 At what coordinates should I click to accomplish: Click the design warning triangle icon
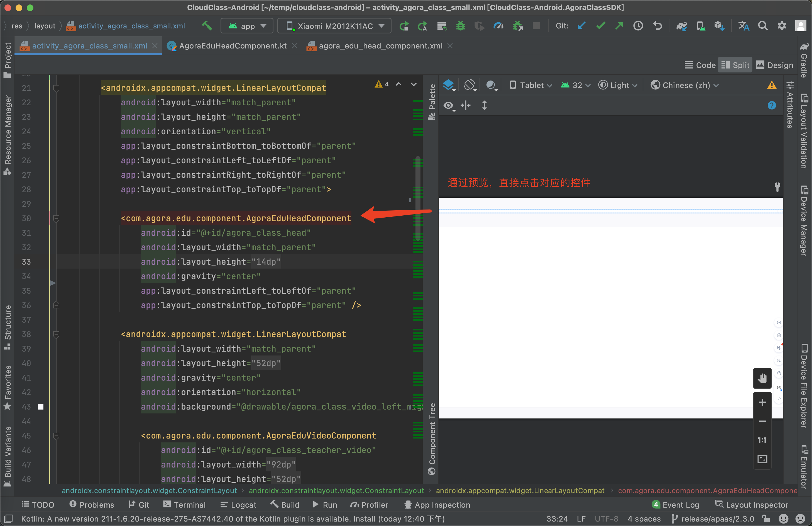[771, 85]
